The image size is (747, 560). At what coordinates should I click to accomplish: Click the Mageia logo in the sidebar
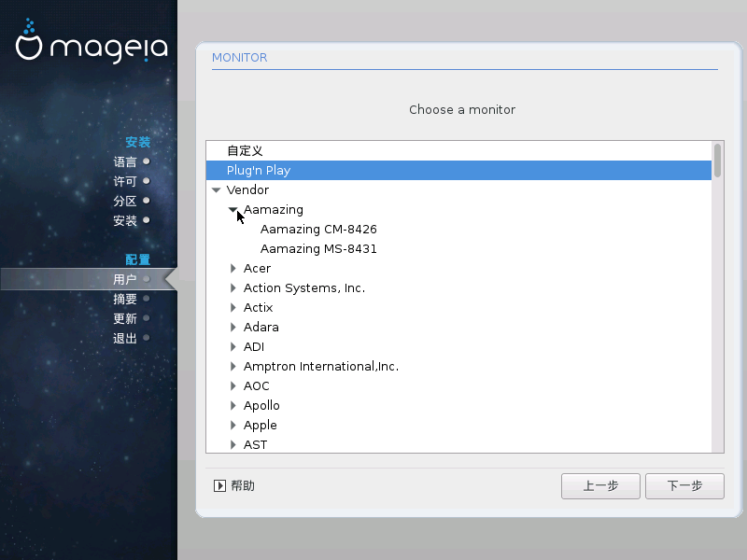point(92,40)
